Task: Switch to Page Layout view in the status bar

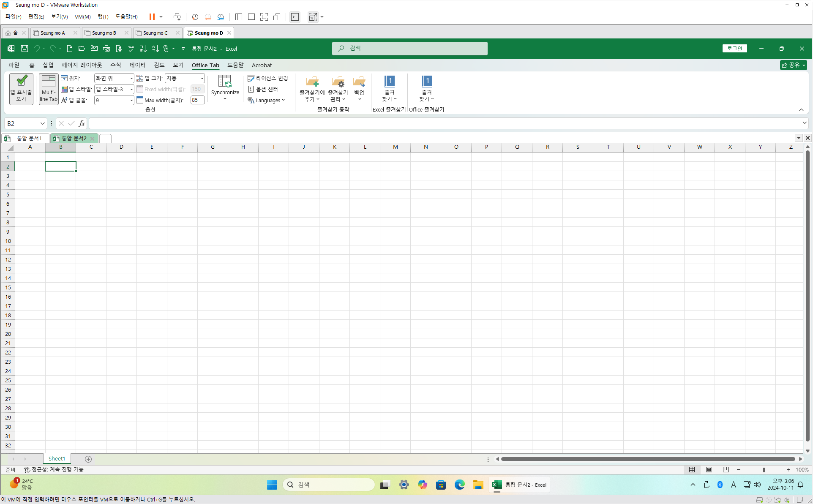Action: tap(709, 469)
